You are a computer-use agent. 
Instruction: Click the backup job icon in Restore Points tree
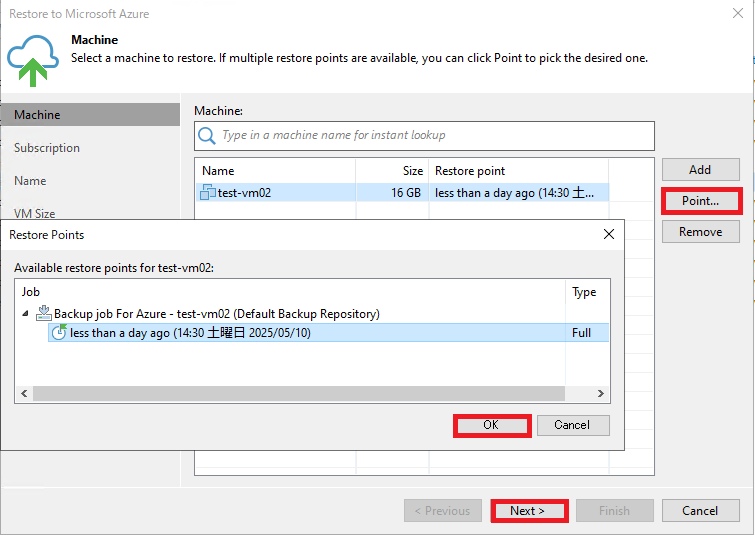44,313
